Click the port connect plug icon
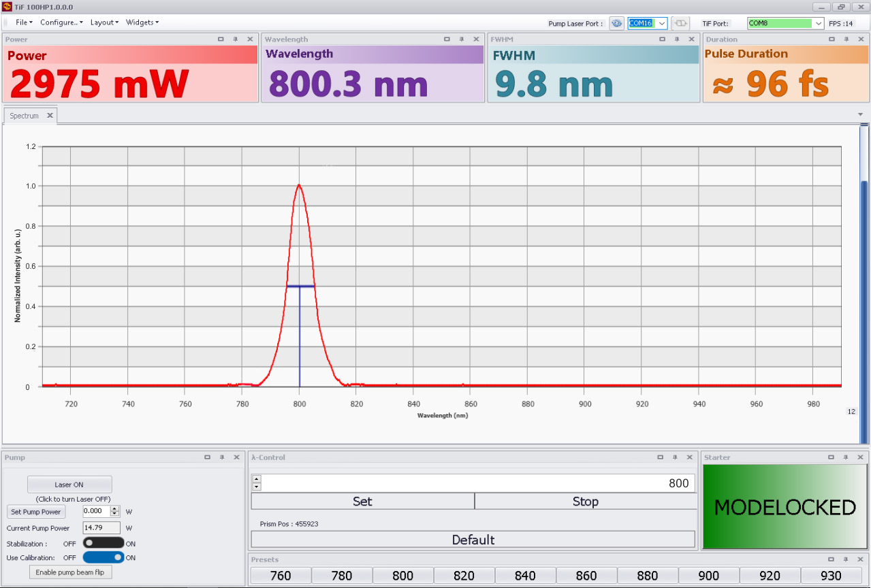Viewport: 871px width, 588px height. pos(680,23)
